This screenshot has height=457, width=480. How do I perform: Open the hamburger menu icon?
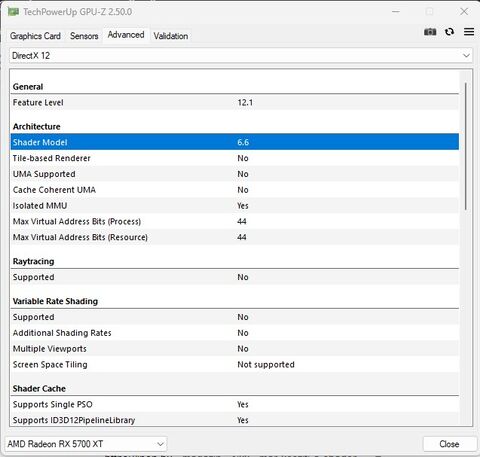pos(469,32)
